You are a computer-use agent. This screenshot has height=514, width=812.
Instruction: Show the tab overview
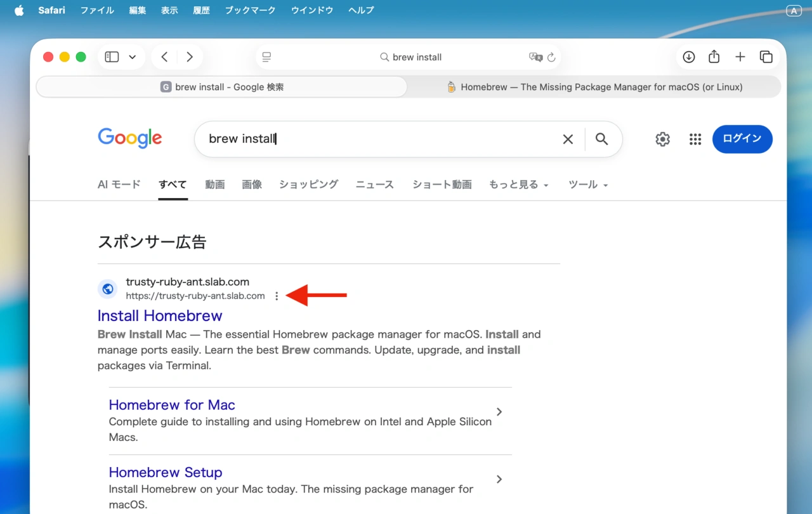coord(766,56)
